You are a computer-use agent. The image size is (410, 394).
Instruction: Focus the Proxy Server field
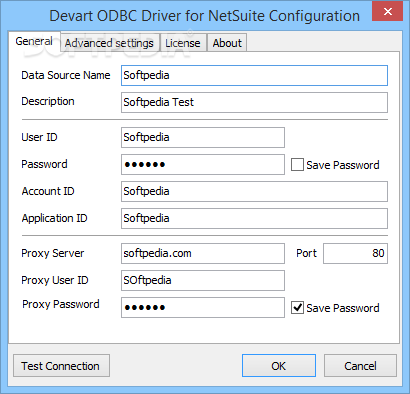(x=203, y=253)
